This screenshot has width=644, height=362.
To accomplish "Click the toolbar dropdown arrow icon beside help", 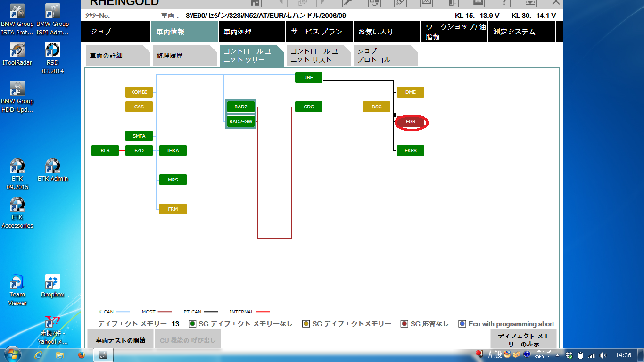I will pos(530,2).
